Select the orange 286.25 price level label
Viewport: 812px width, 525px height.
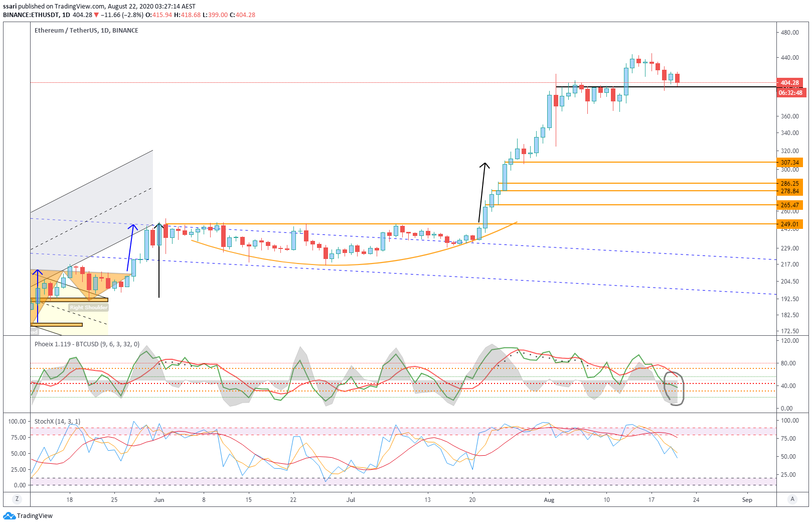(790, 184)
